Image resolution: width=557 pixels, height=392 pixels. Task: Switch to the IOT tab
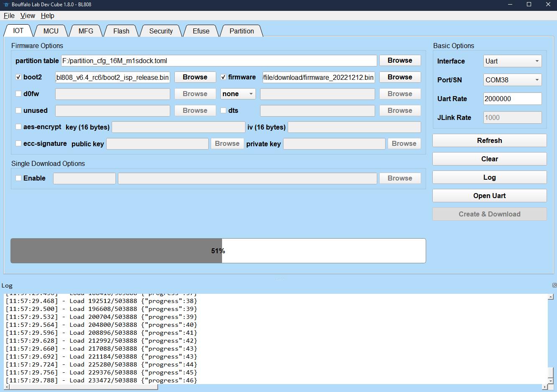pos(18,31)
